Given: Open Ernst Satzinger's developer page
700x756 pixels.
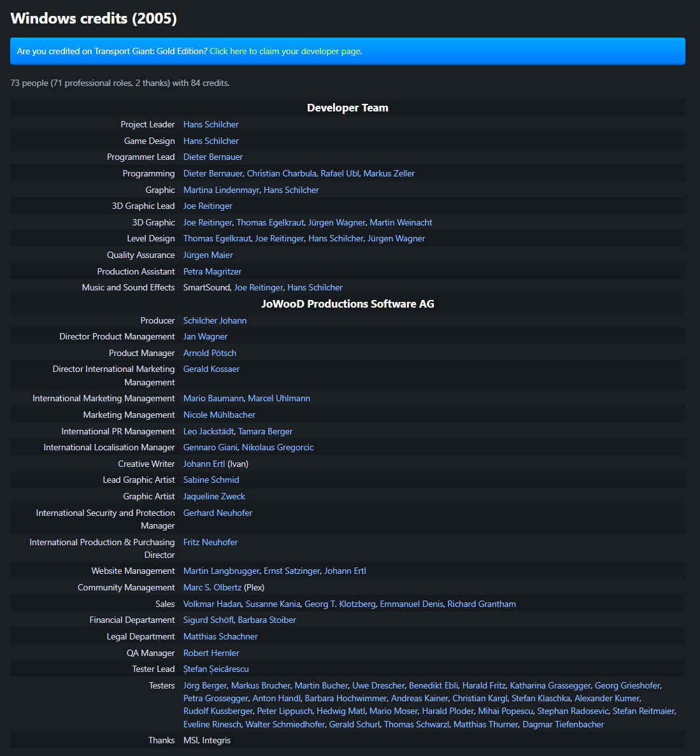Looking at the screenshot, I should point(292,571).
